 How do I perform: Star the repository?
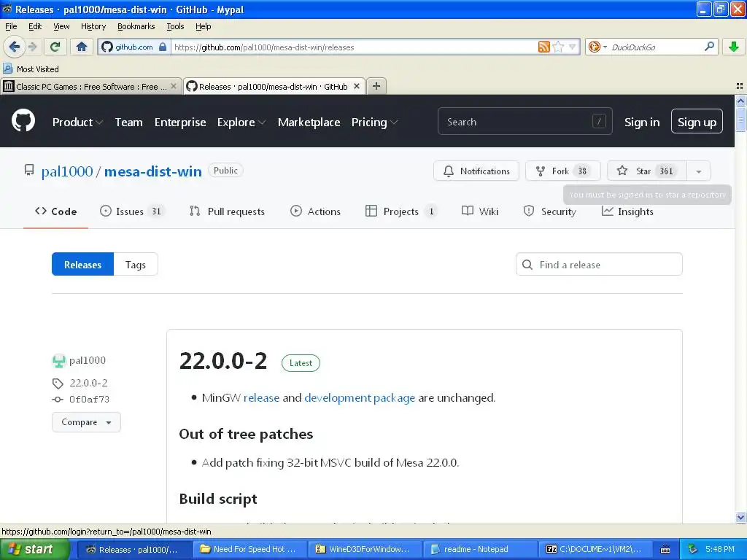pos(646,171)
